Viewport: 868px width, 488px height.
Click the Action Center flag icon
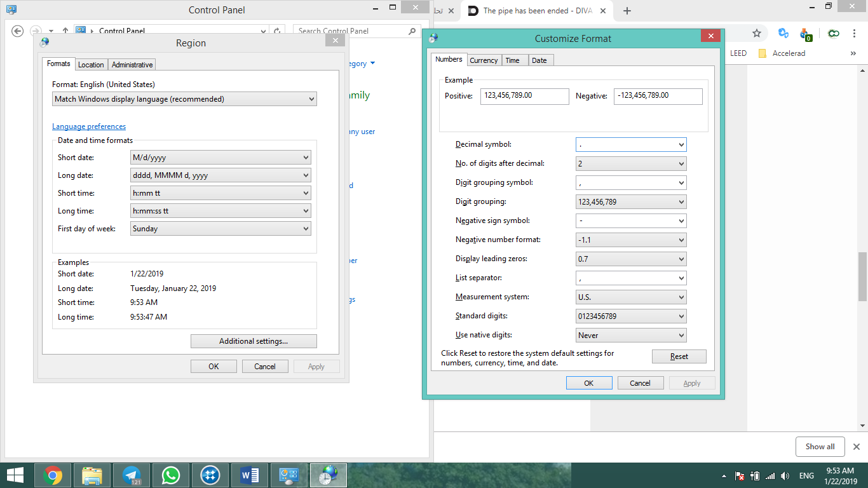pyautogui.click(x=740, y=476)
